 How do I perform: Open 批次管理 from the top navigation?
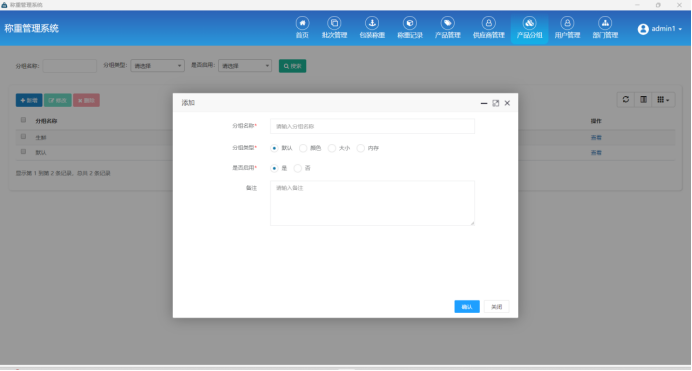(334, 28)
